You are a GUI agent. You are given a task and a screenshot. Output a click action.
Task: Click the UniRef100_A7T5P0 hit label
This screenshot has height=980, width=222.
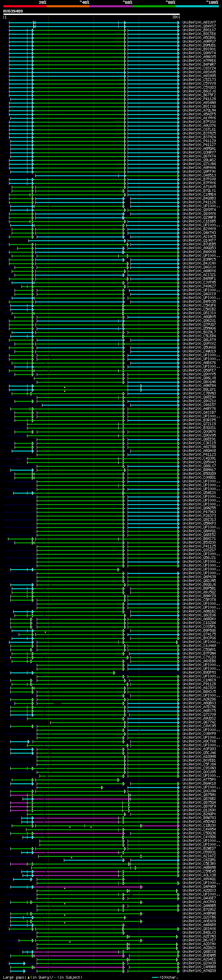[x=199, y=780]
